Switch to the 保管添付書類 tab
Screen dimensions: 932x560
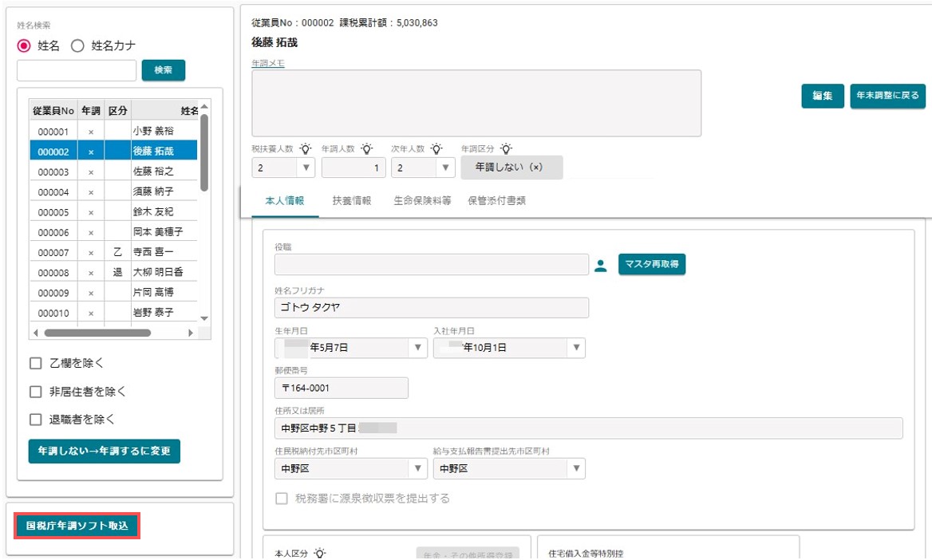click(x=497, y=201)
